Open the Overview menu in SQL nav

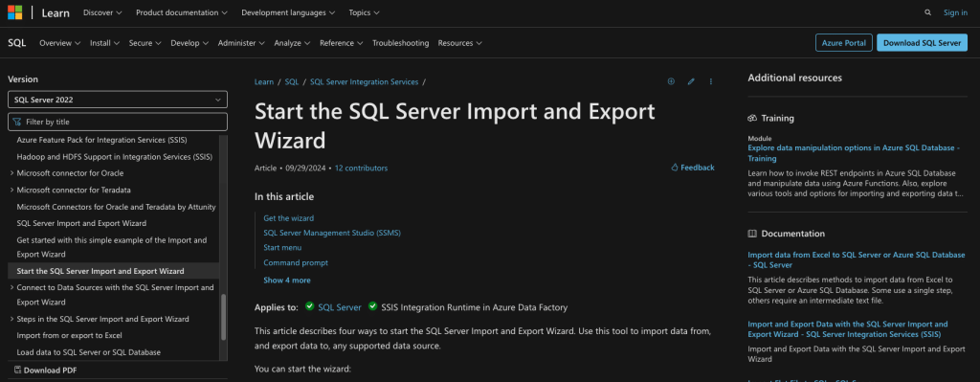pos(60,43)
